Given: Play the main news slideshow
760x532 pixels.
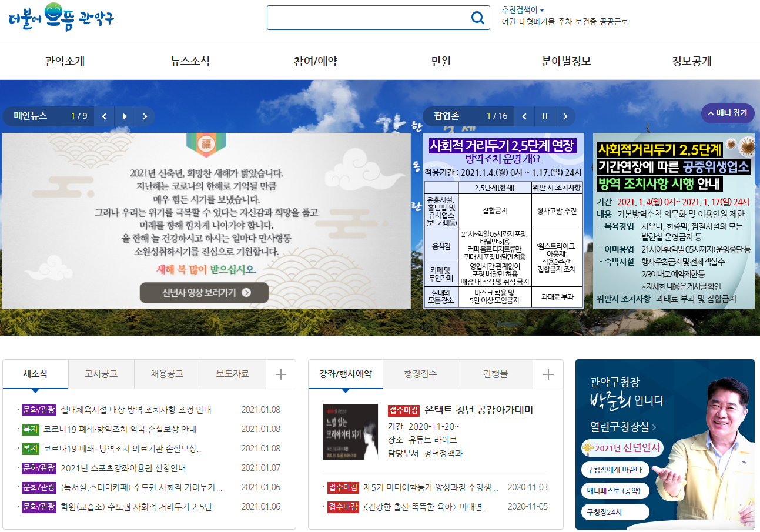Looking at the screenshot, I should point(125,116).
